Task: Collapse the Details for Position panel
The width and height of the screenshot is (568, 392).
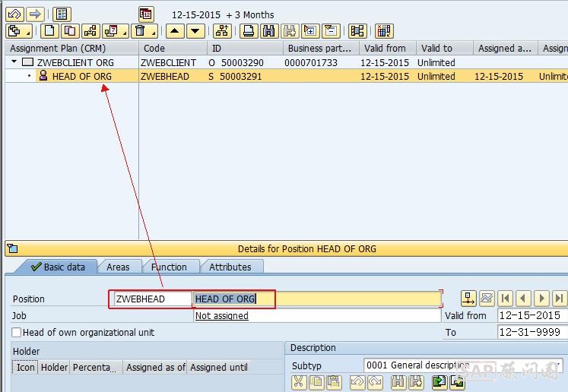Action: tap(11, 248)
